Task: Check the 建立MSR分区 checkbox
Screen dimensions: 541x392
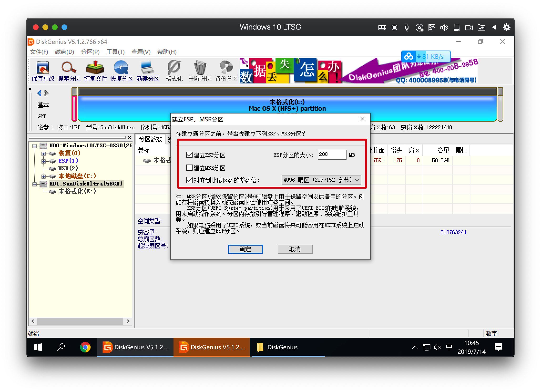Action: [x=189, y=168]
